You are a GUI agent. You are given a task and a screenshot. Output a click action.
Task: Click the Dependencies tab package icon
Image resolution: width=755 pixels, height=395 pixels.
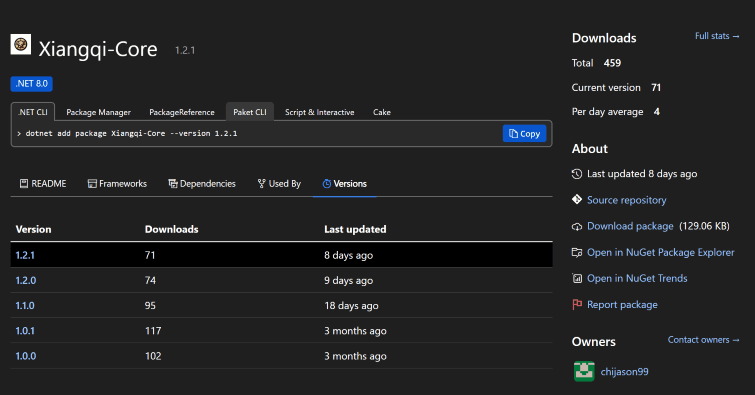tap(173, 184)
